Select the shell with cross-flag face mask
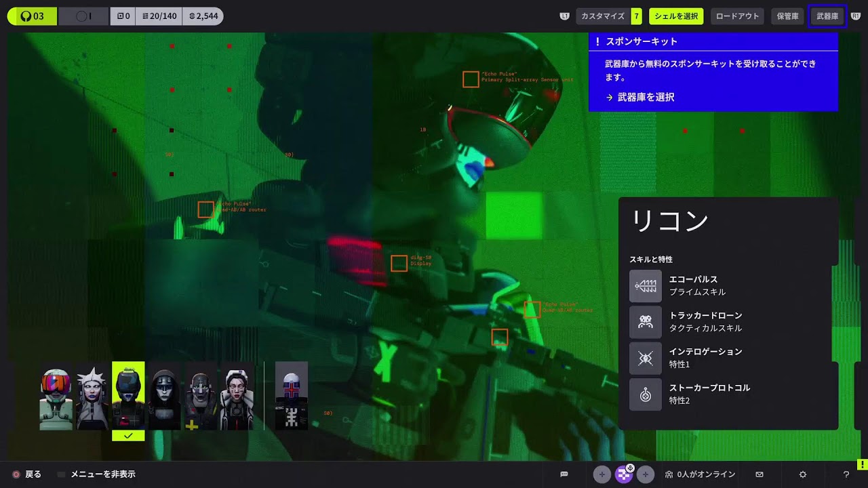 click(x=292, y=396)
